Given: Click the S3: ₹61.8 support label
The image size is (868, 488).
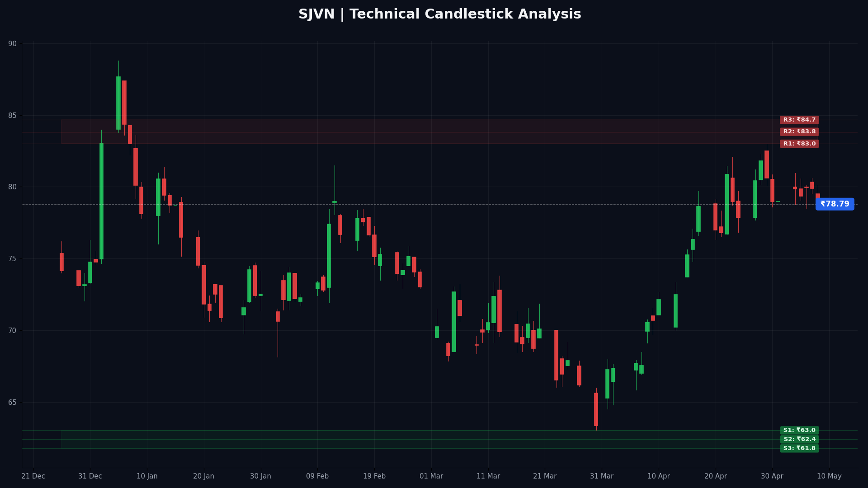Looking at the screenshot, I should coord(799,448).
